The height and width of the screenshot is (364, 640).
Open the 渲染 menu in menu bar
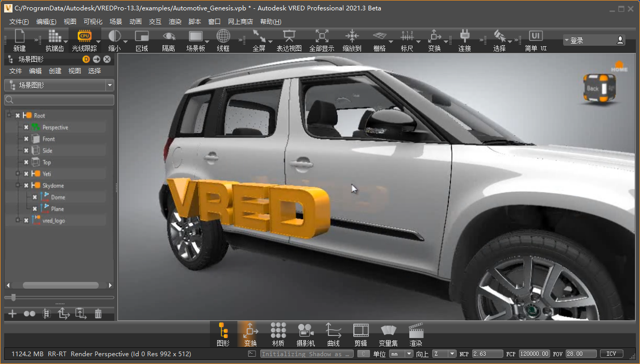[x=175, y=21]
